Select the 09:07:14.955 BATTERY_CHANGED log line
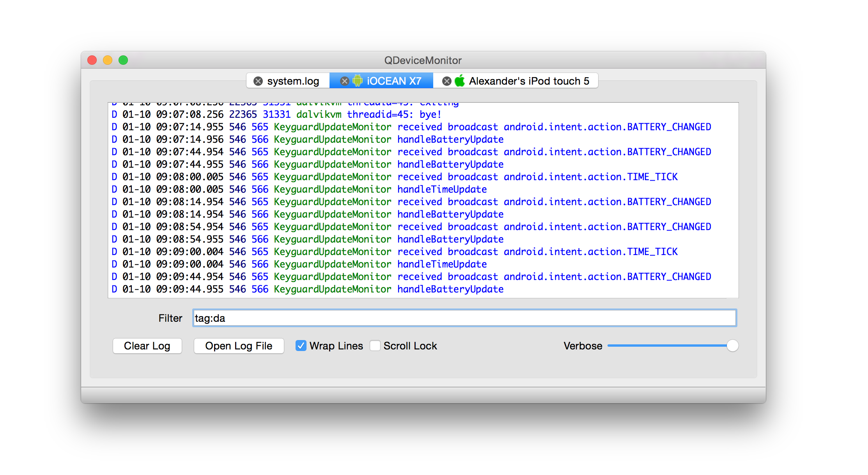868x475 pixels. tap(411, 127)
